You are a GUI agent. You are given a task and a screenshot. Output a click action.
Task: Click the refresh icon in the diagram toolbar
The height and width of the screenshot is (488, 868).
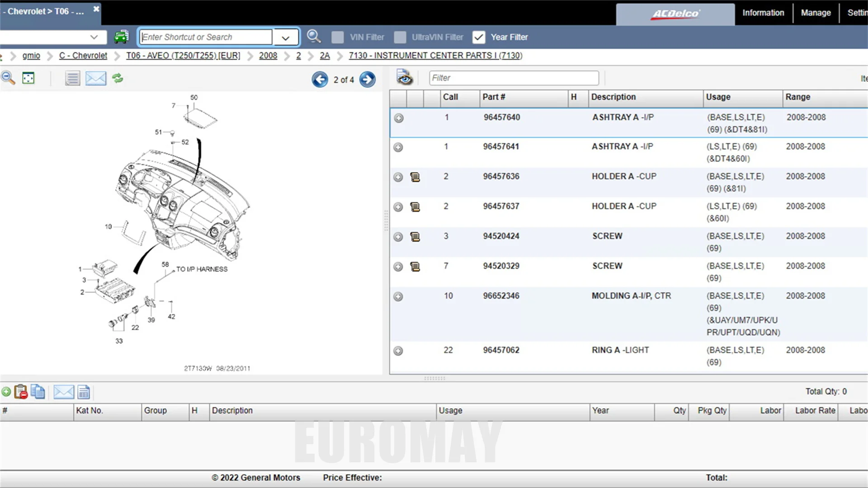tap(118, 78)
